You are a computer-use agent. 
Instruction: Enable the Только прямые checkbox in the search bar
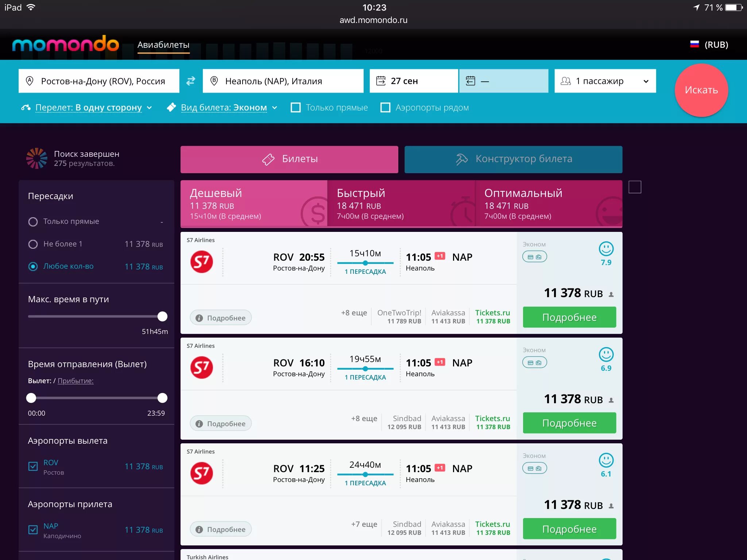pyautogui.click(x=295, y=108)
